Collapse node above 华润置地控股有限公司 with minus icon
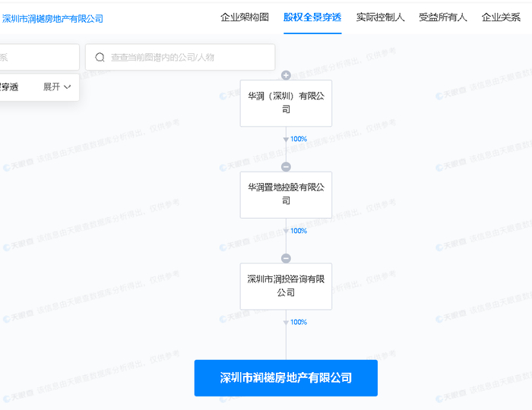This screenshot has height=410, width=532. coord(286,167)
